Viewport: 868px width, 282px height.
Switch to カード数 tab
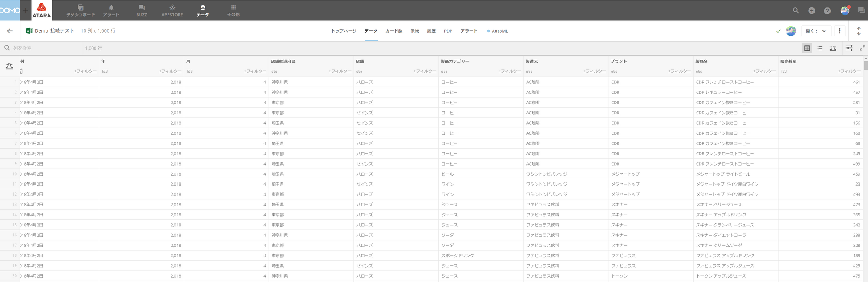pyautogui.click(x=394, y=31)
